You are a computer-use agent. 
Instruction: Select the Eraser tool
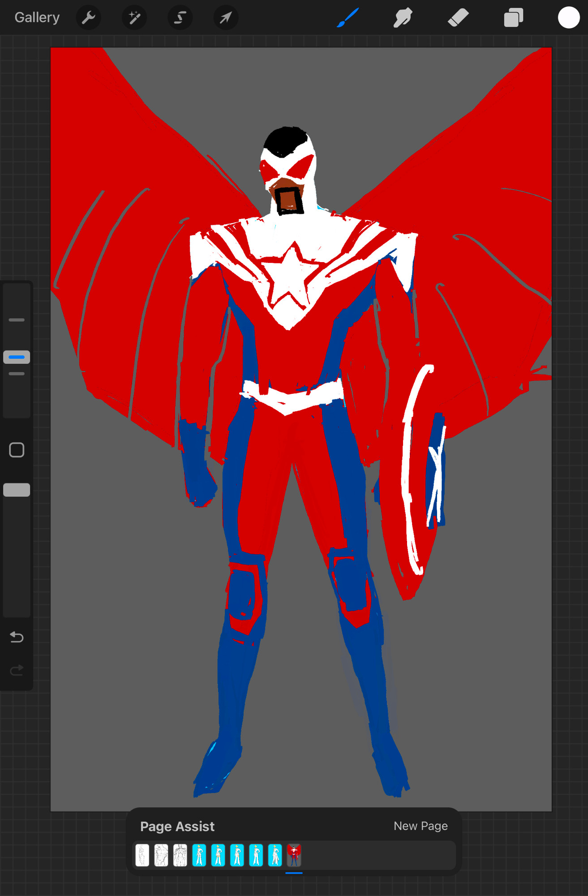458,18
